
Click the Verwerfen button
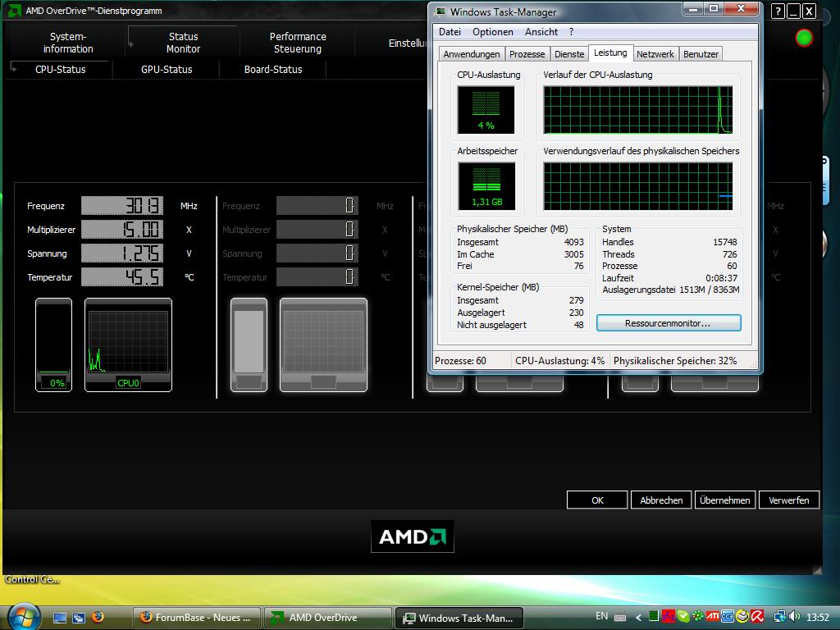(788, 500)
